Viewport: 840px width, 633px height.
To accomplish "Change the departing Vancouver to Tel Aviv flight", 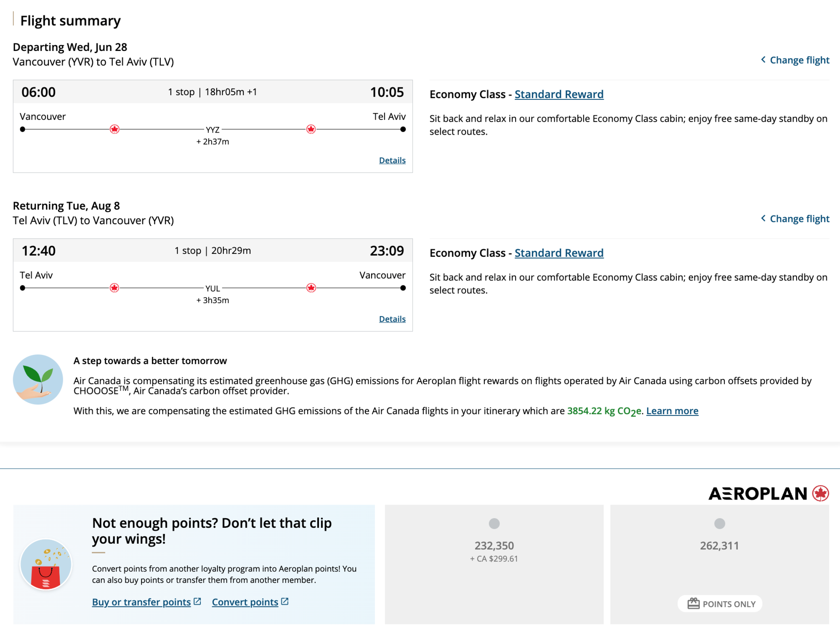I will click(x=795, y=60).
